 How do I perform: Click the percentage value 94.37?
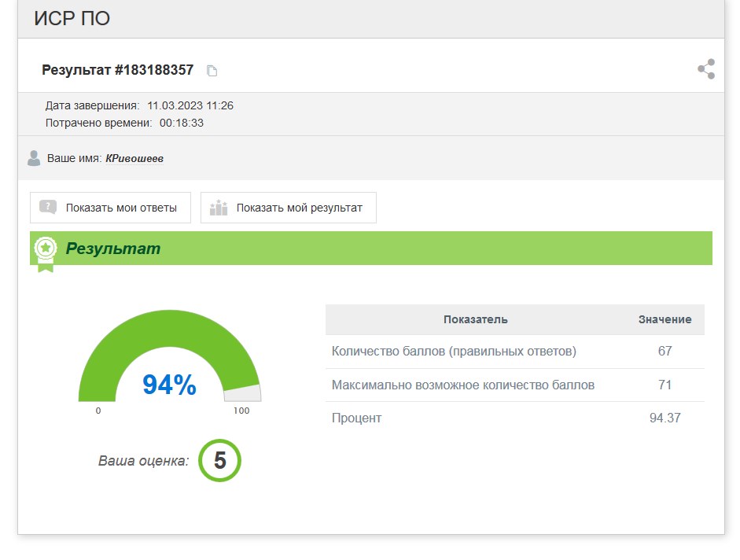[x=665, y=418]
